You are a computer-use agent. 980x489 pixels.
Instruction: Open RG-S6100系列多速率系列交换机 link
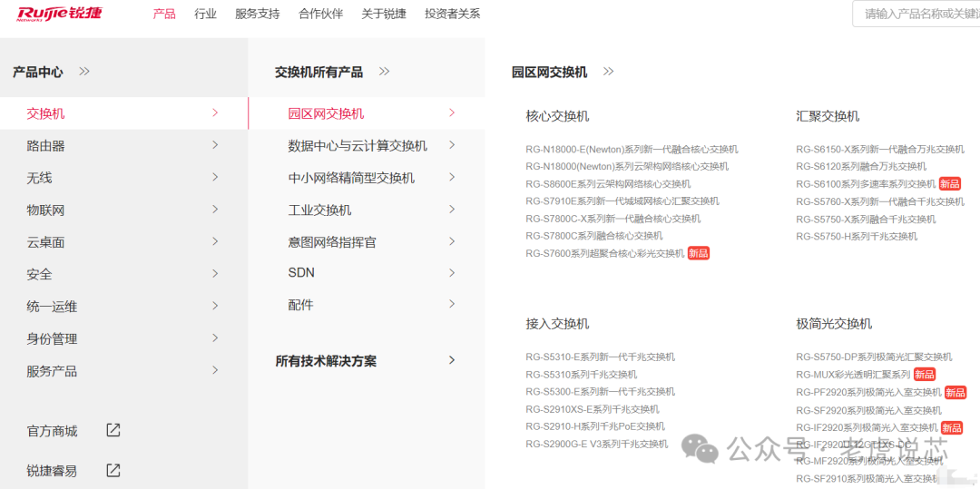click(866, 183)
